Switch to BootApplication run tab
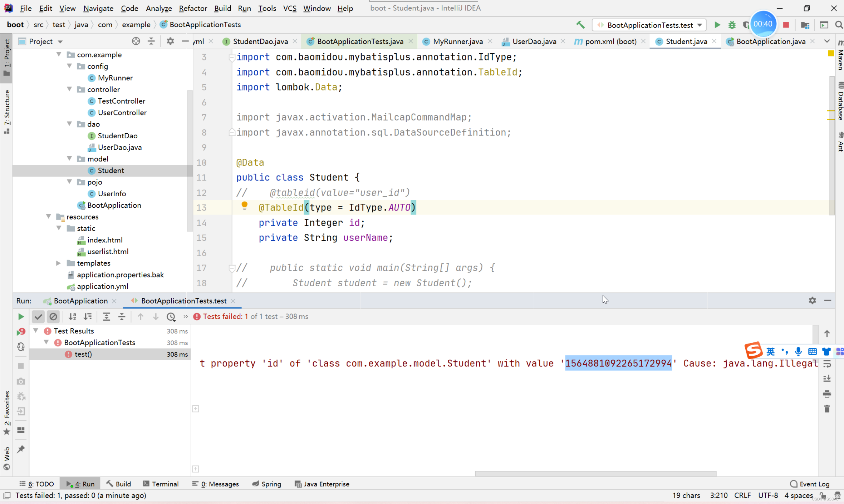This screenshot has width=844, height=504. tap(80, 301)
